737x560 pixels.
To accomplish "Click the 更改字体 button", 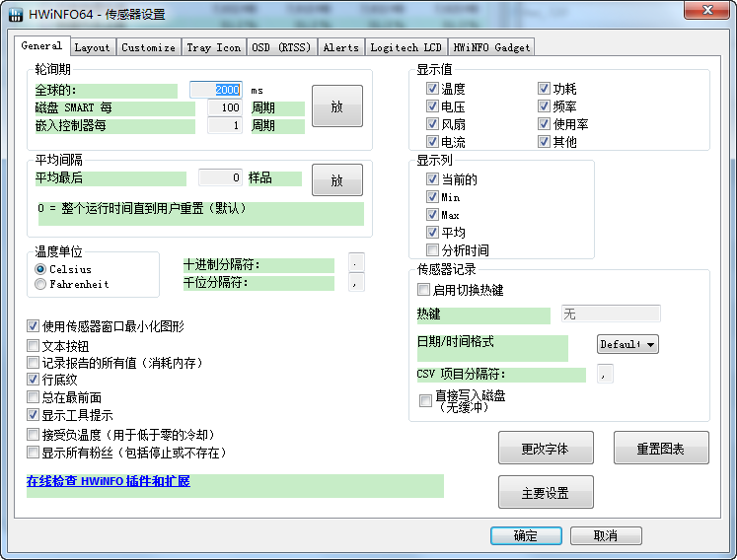I will pyautogui.click(x=546, y=449).
